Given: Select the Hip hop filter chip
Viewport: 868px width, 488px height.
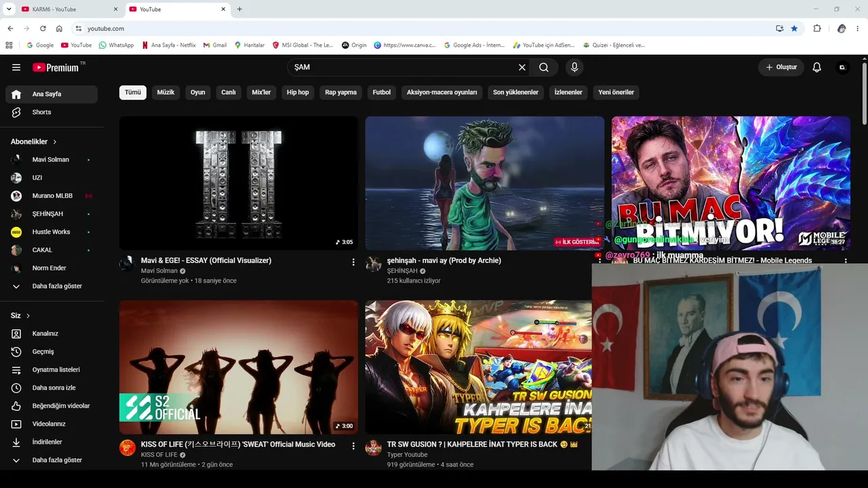Looking at the screenshot, I should pos(298,92).
